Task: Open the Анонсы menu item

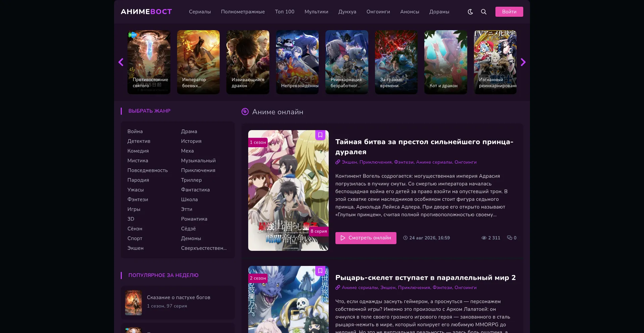Action: 410,12
